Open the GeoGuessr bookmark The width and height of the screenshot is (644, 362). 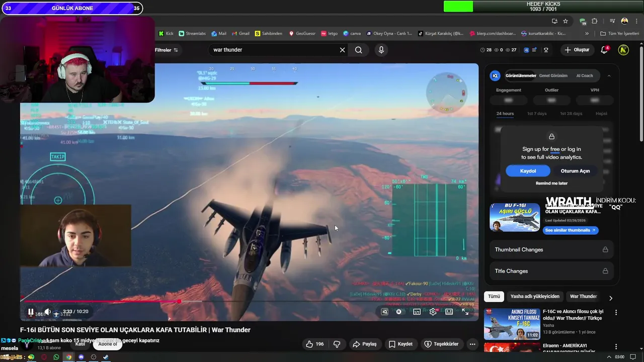click(x=302, y=34)
